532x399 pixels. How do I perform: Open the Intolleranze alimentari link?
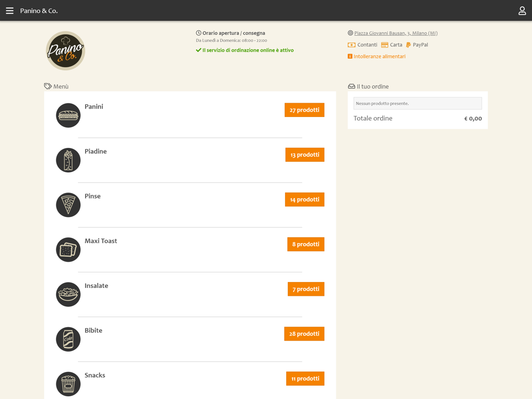tap(379, 56)
